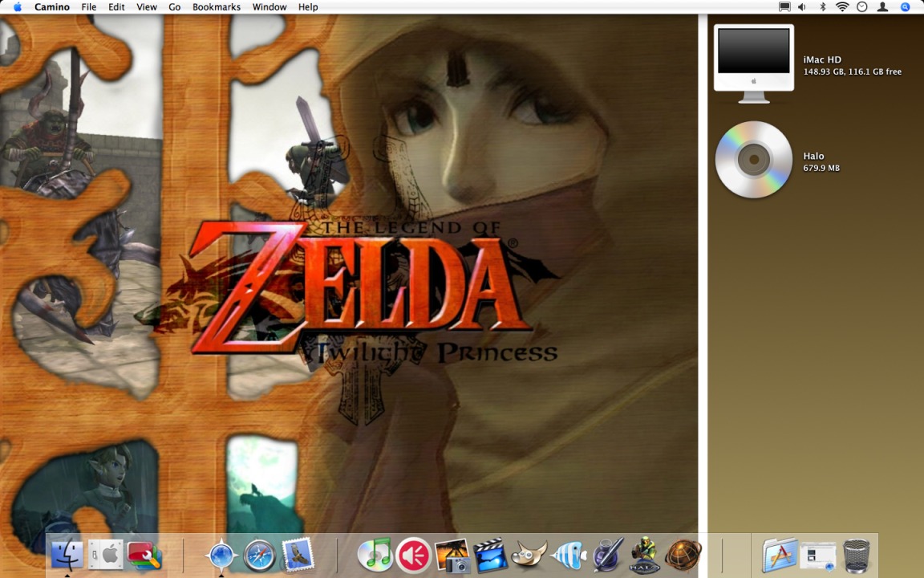
Task: Click the volume menu bar icon
Action: coord(803,7)
